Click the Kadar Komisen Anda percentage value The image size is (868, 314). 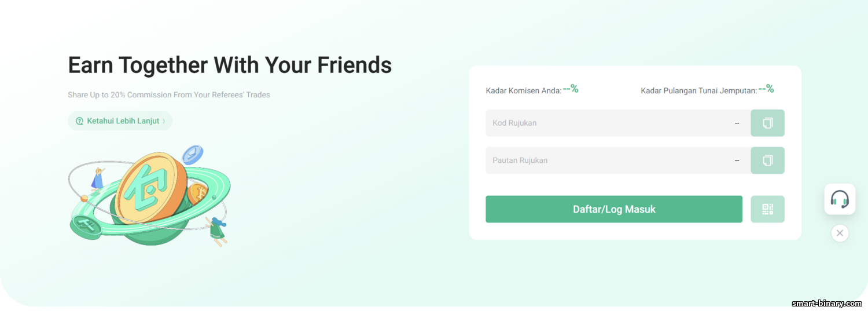click(571, 89)
